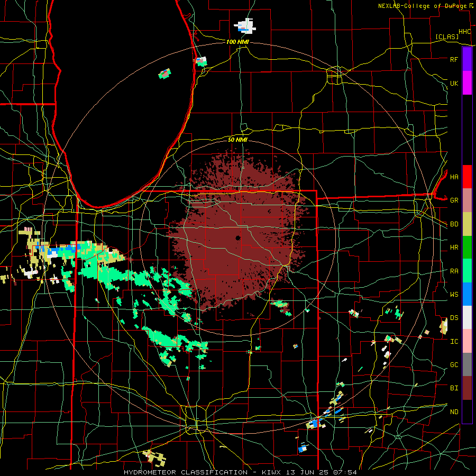
Task: Click the NEXLAB-College of DuPage credit text
Action: point(423,6)
